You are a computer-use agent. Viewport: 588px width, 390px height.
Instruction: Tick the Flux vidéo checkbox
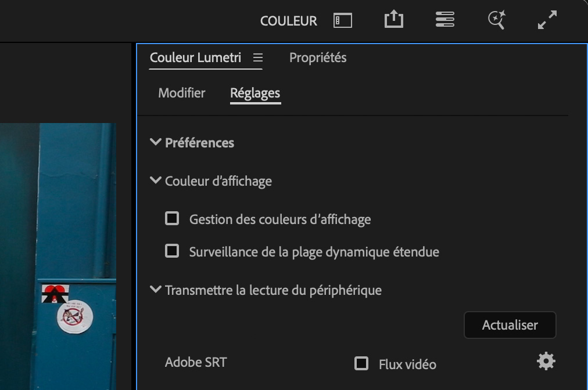click(x=361, y=364)
